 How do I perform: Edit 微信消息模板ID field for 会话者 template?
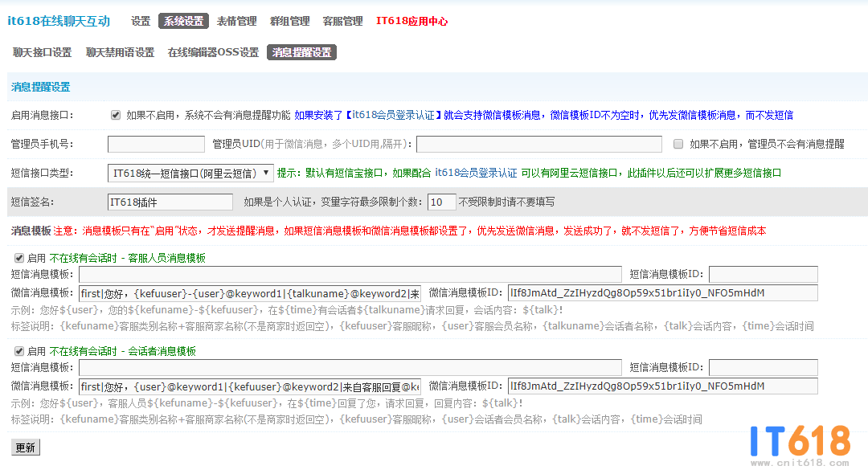coord(662,386)
